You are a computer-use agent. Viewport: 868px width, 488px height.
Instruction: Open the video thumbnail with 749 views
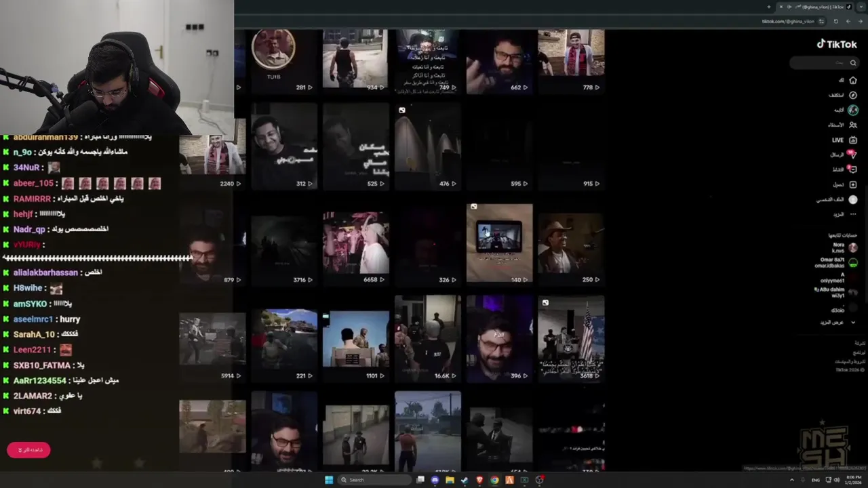click(x=427, y=61)
